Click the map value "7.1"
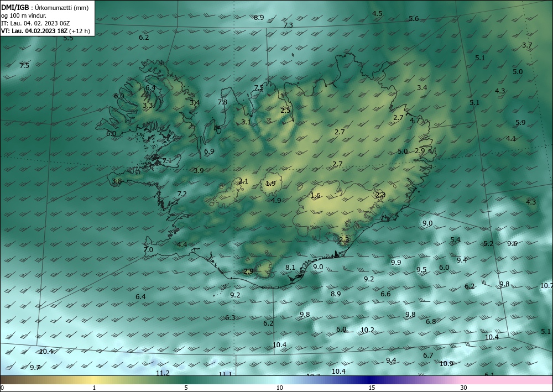Screen dimensions: 553x392 pos(167,160)
